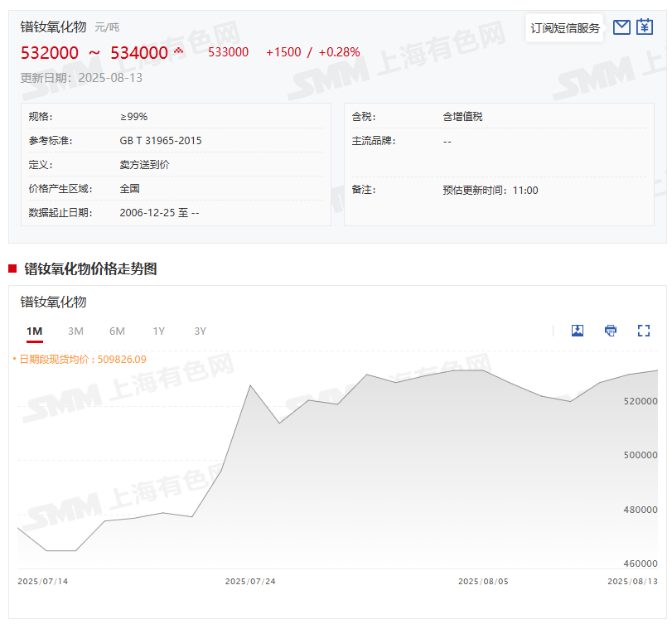Select the 3Y time range tab
The image size is (672, 624).
200,331
